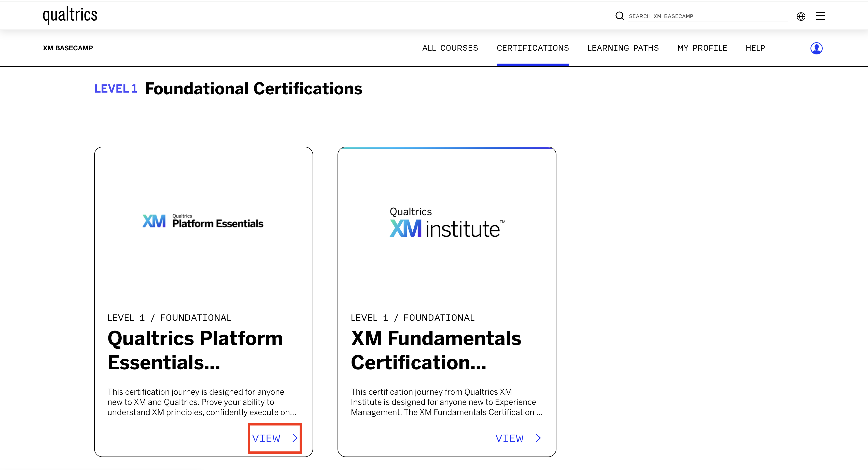Open the hamburger menu icon
The image size is (868, 470).
pyautogui.click(x=820, y=16)
